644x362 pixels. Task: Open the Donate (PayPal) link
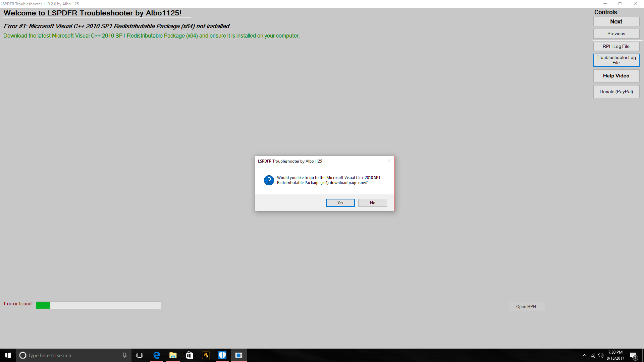coord(616,92)
